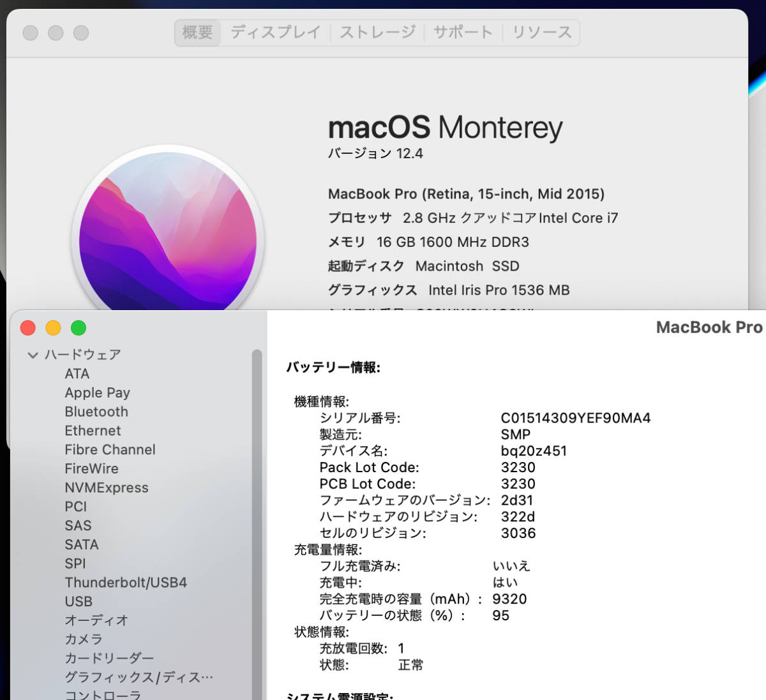Screen dimensions: 766x700
Task: Select NVMExpress in the sidebar
Action: point(106,488)
